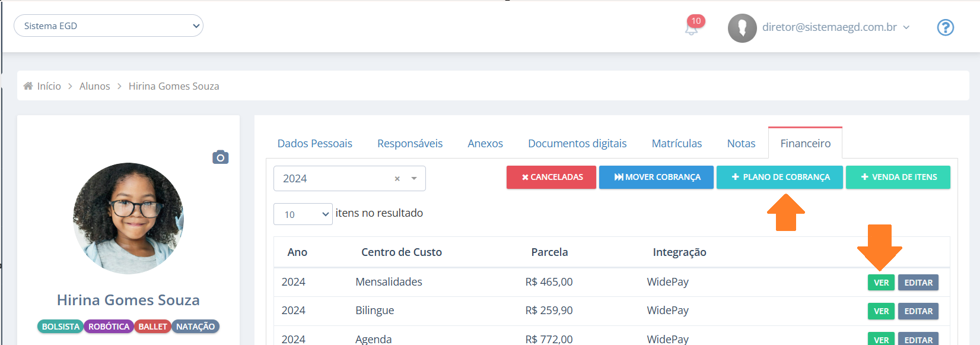Click the camera icon to change photo
The image size is (980, 345).
(221, 157)
